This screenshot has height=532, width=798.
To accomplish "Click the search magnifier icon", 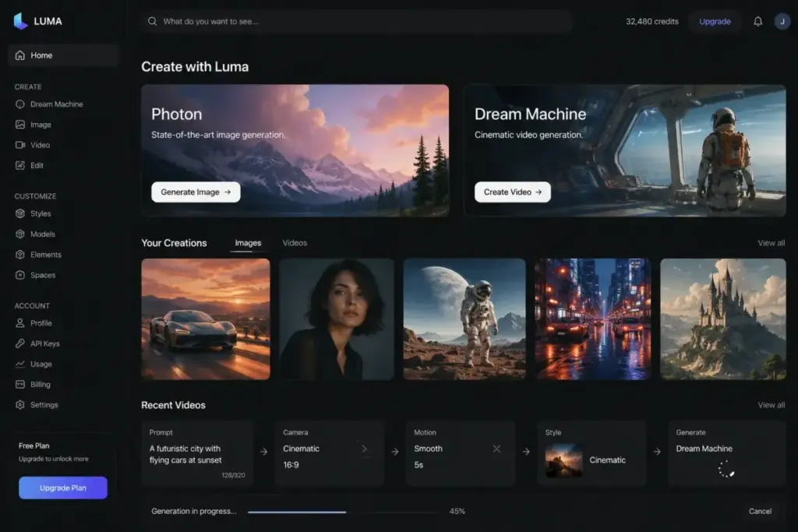I will pos(152,21).
